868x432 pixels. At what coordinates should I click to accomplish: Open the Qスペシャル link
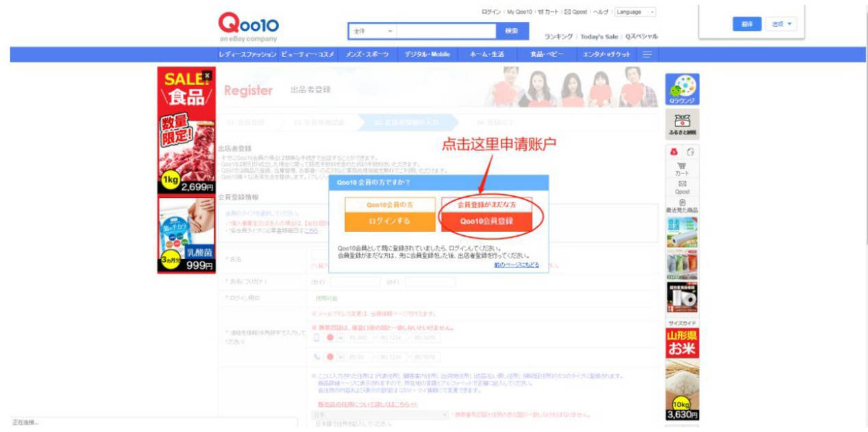(x=641, y=36)
